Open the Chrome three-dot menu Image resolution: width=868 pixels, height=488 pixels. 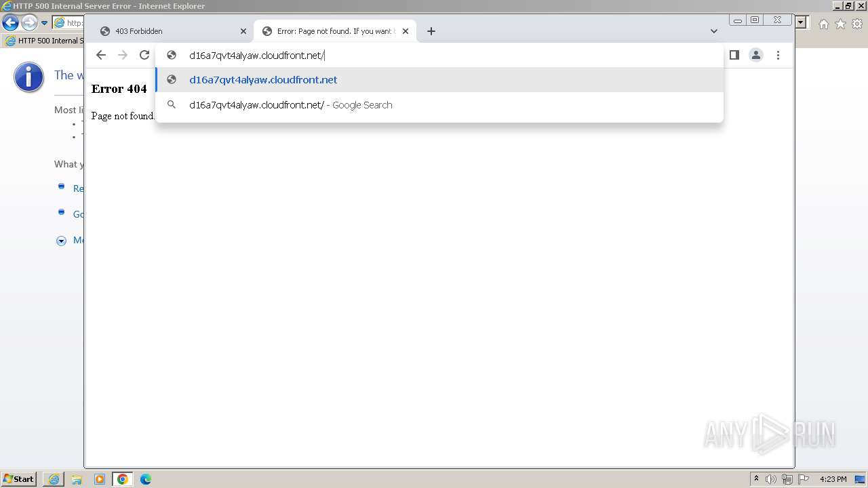point(778,56)
